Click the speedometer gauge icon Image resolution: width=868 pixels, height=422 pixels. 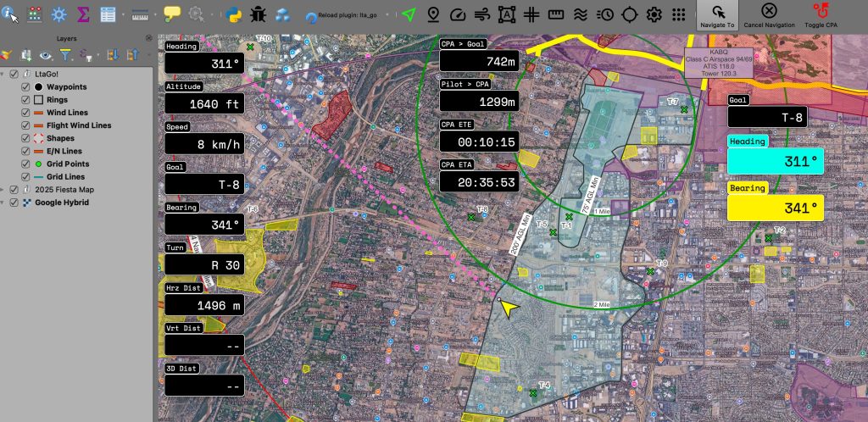click(458, 14)
